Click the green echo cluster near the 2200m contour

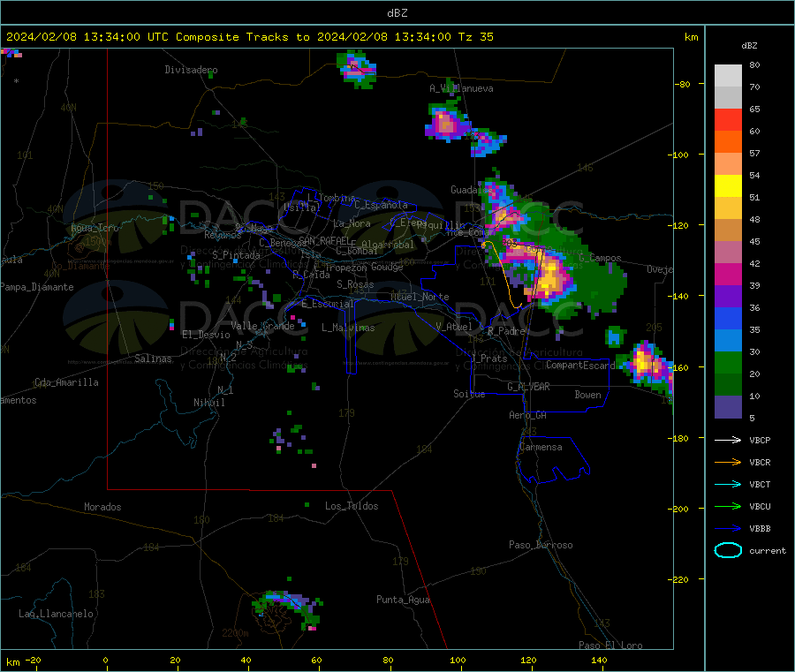(x=287, y=608)
